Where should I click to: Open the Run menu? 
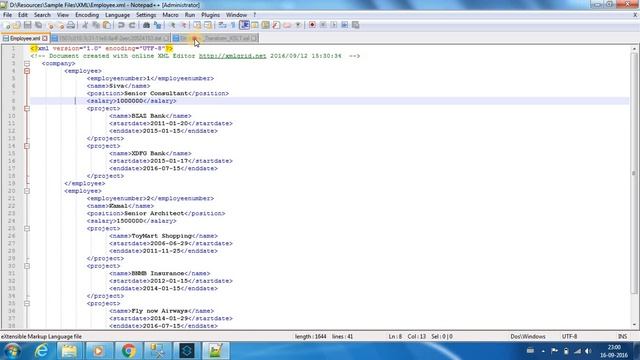point(190,15)
